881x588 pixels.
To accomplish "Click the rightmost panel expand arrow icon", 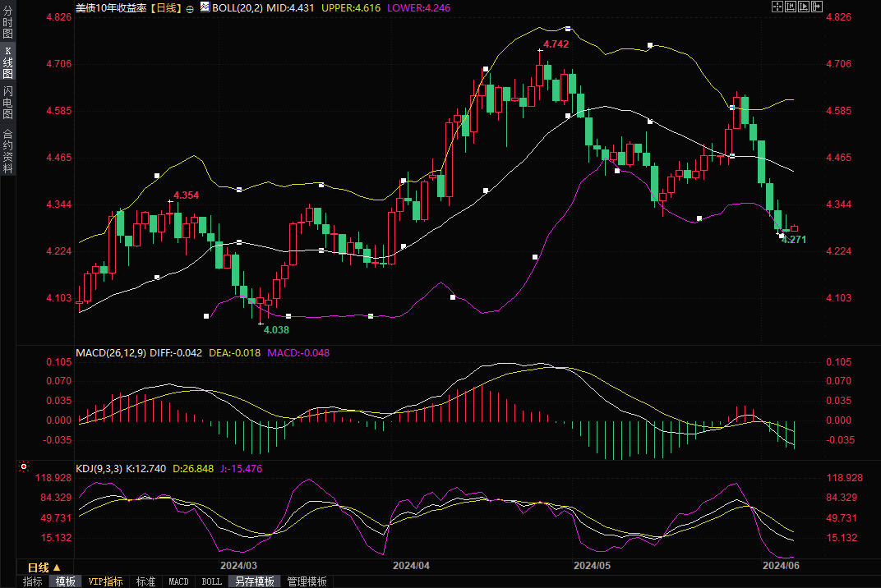I will pyautogui.click(x=815, y=7).
